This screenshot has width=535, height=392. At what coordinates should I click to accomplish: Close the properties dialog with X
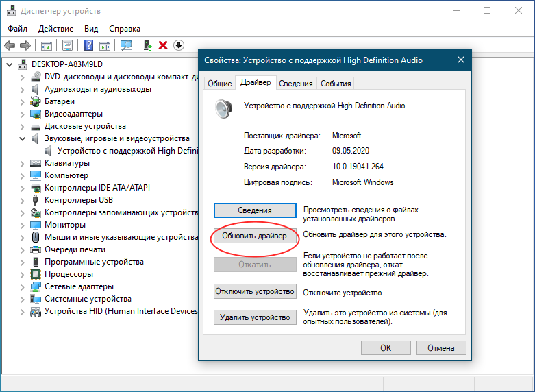461,60
